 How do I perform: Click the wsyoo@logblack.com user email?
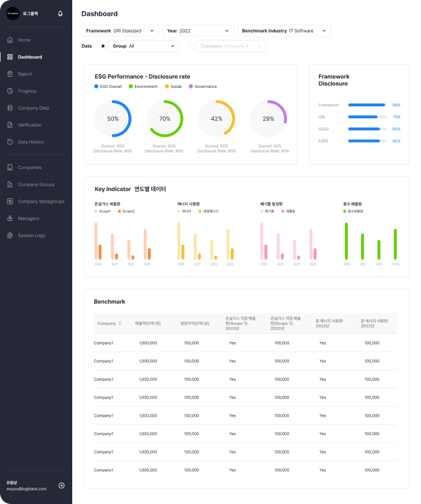[x=26, y=489]
